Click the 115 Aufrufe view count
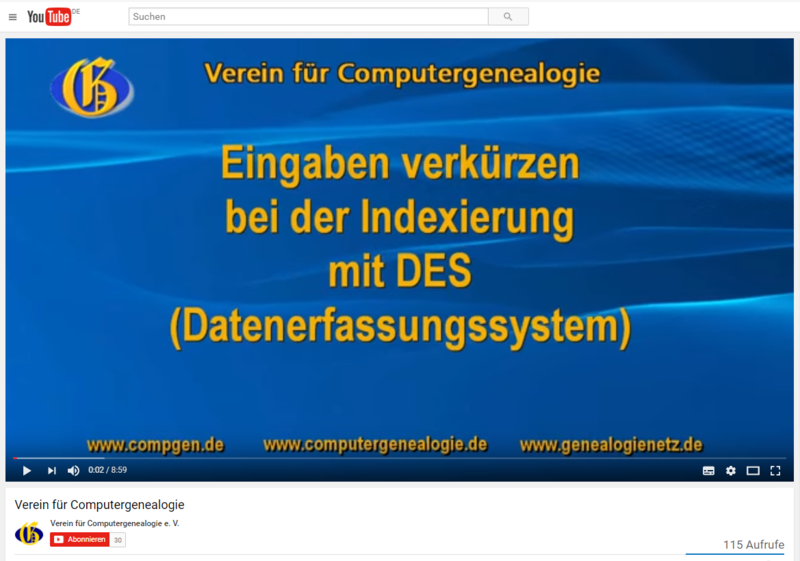The image size is (800, 561). click(754, 544)
